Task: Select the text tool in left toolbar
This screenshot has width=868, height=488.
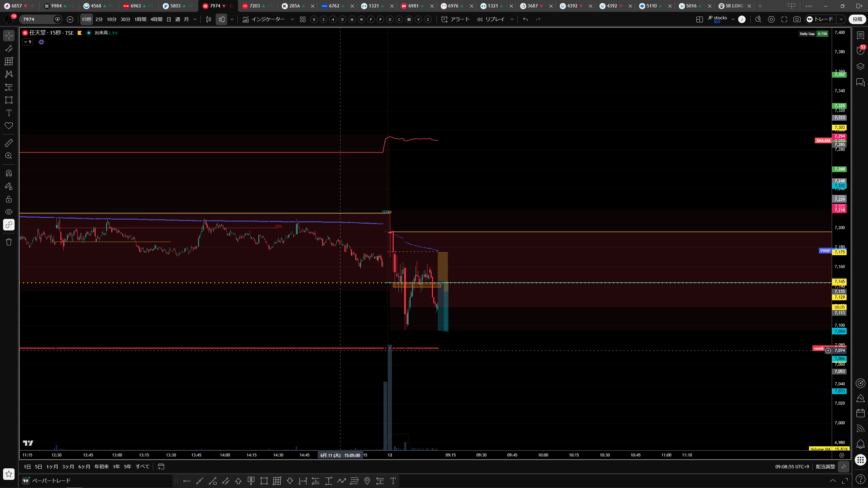Action: (x=9, y=113)
